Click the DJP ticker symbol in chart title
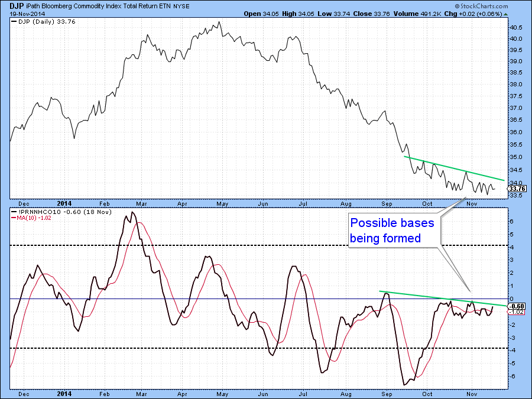The width and height of the screenshot is (532, 399). [17, 6]
